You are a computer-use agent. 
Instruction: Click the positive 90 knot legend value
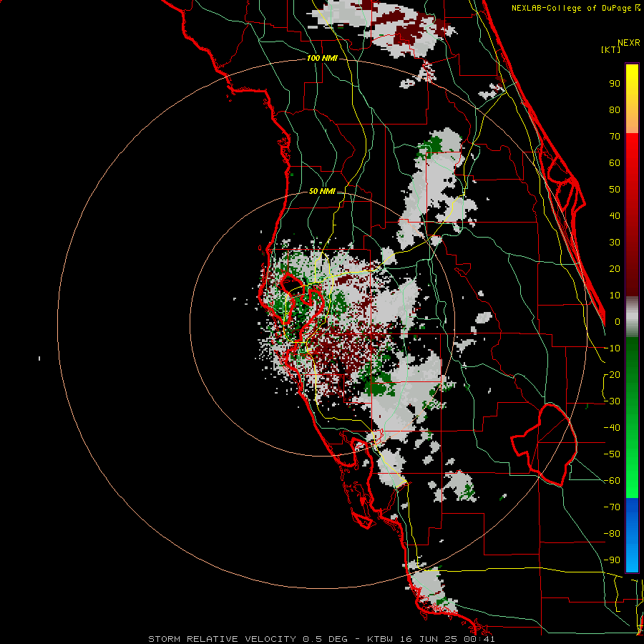point(615,84)
